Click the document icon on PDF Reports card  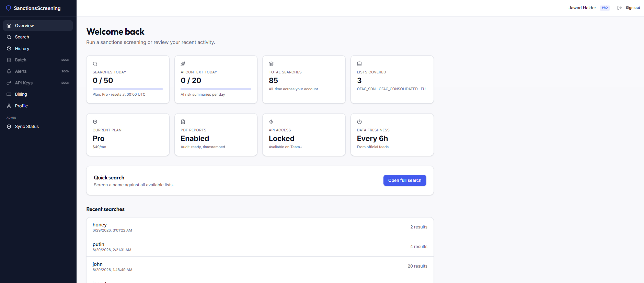(183, 122)
